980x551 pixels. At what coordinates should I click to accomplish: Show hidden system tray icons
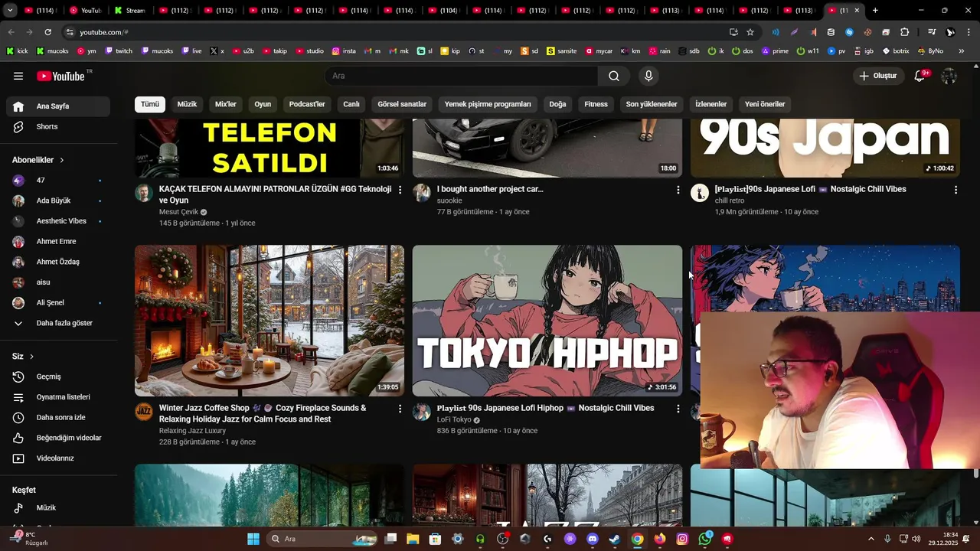tap(871, 539)
